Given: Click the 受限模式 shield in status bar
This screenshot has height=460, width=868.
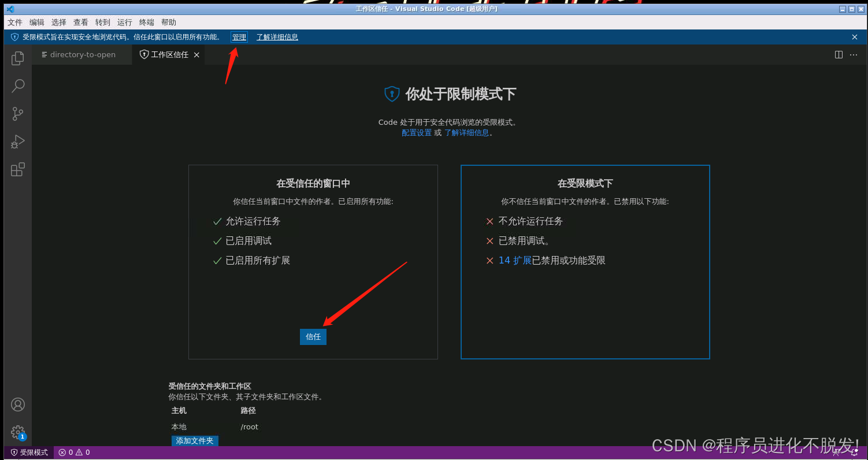Looking at the screenshot, I should tap(28, 452).
